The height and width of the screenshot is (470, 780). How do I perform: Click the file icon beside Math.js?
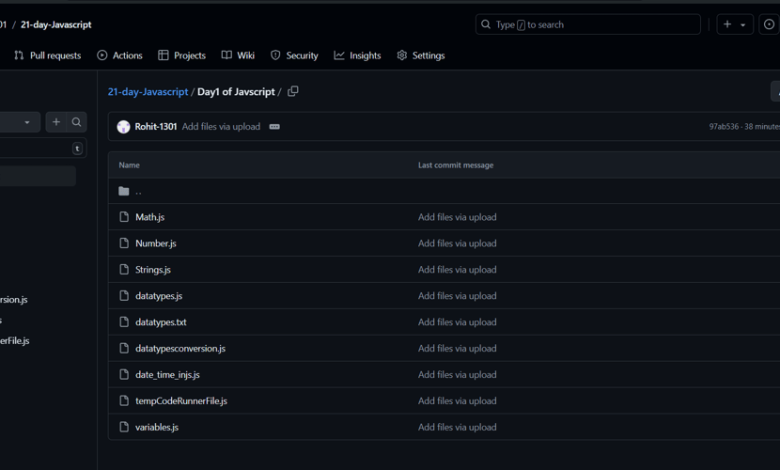pos(124,217)
